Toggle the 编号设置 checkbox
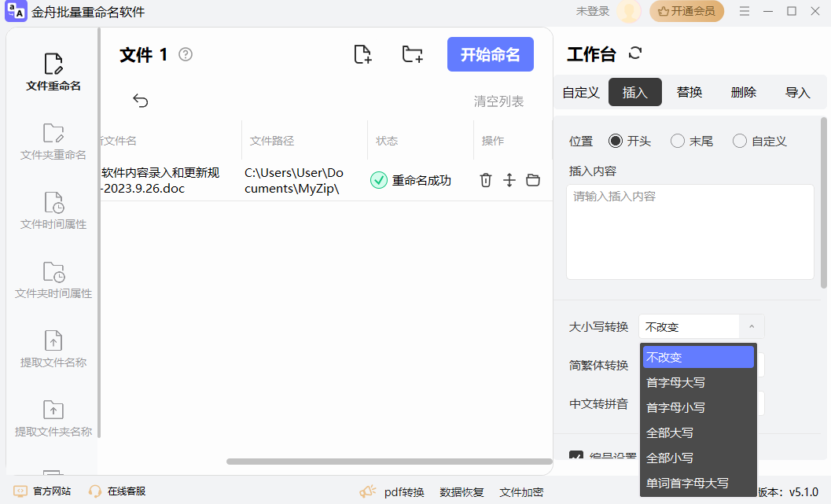Screen dimensions: 831x504 576,454
